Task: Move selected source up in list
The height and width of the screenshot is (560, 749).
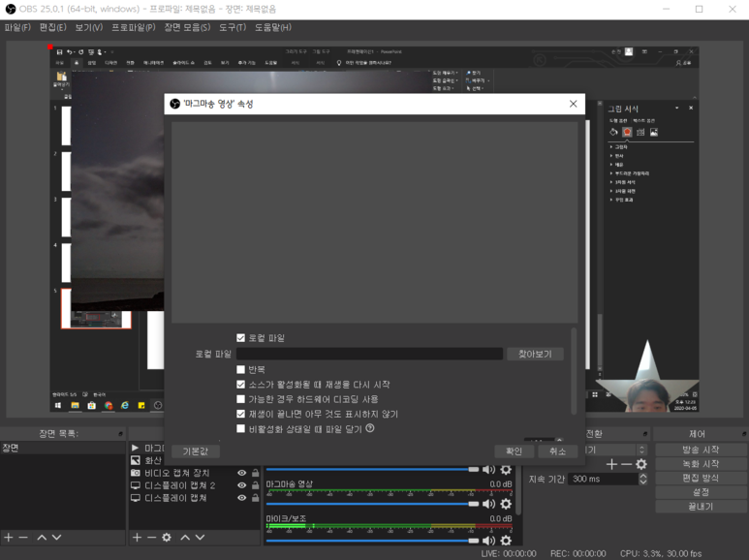Action: (185, 537)
